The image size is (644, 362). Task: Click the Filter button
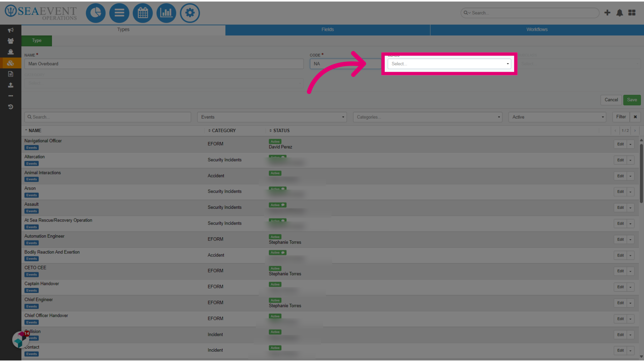(621, 117)
